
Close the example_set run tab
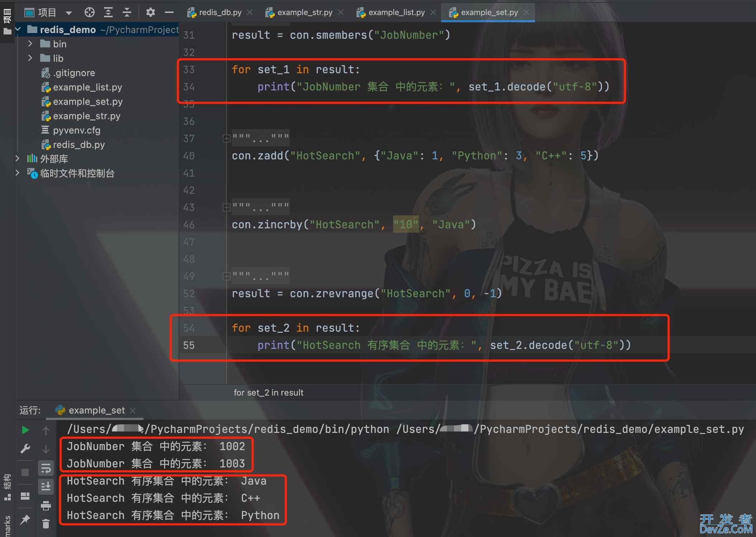[x=133, y=411]
